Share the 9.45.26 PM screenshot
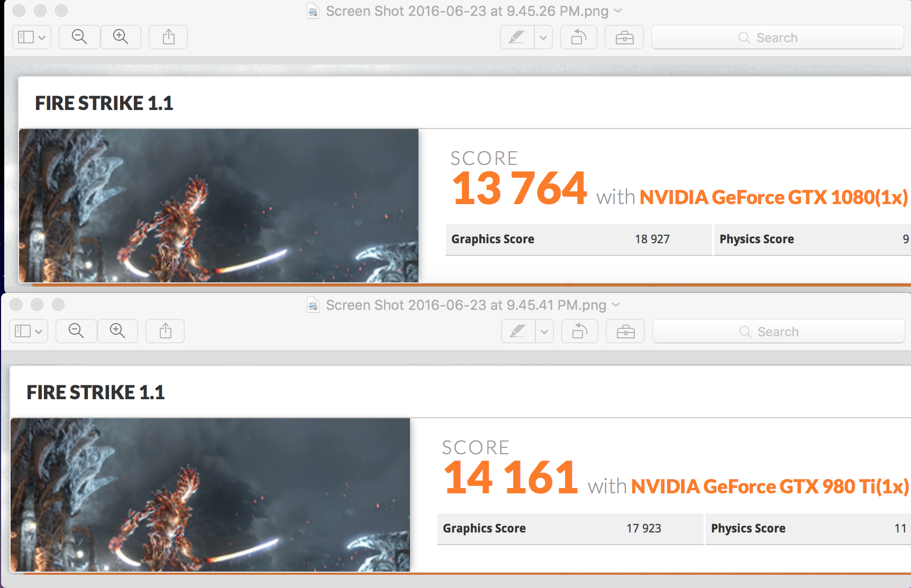Image resolution: width=911 pixels, height=588 pixels. tap(168, 37)
